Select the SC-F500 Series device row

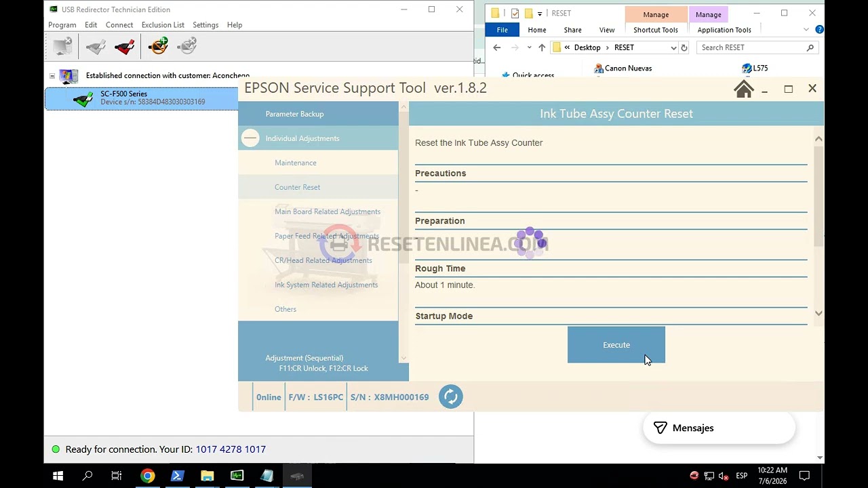point(142,98)
